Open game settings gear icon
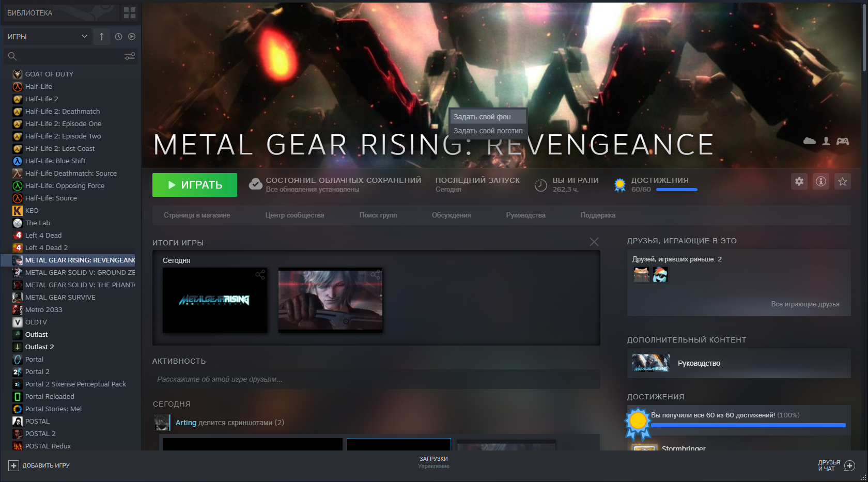868x482 pixels. pyautogui.click(x=799, y=181)
